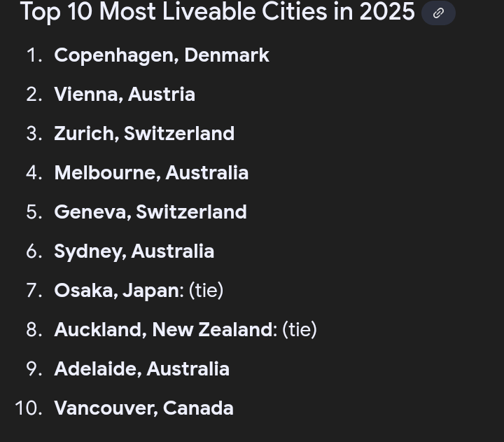504x442 pixels.
Task: Click the Top 10 Most Liveable Cities heading
Action: (218, 12)
